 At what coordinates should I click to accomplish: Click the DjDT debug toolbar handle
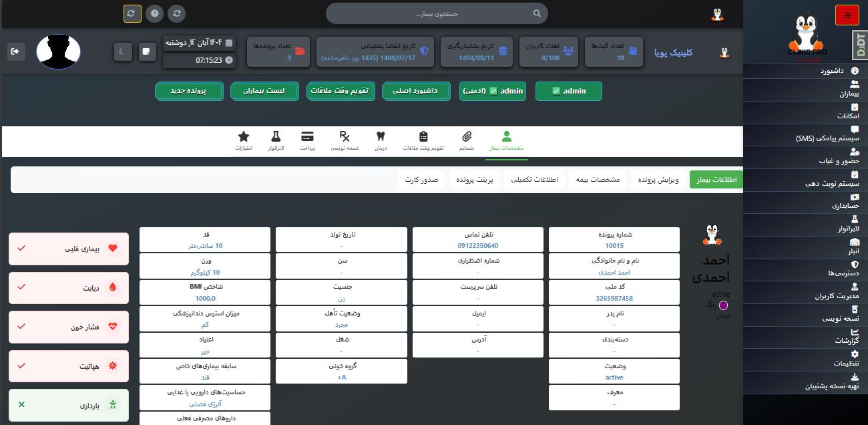point(861,45)
